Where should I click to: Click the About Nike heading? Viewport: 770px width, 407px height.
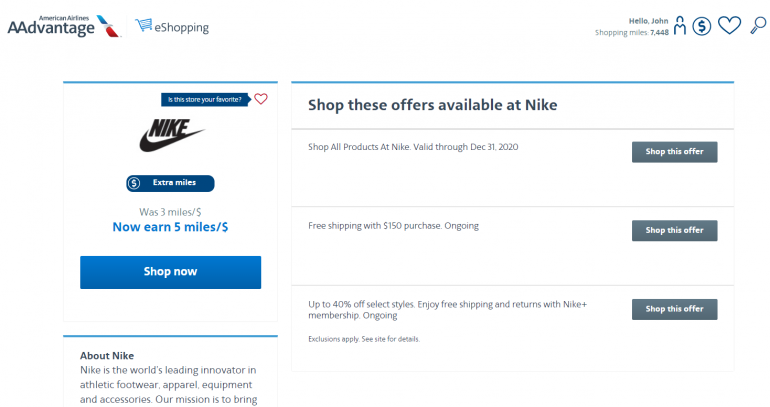coord(106,355)
